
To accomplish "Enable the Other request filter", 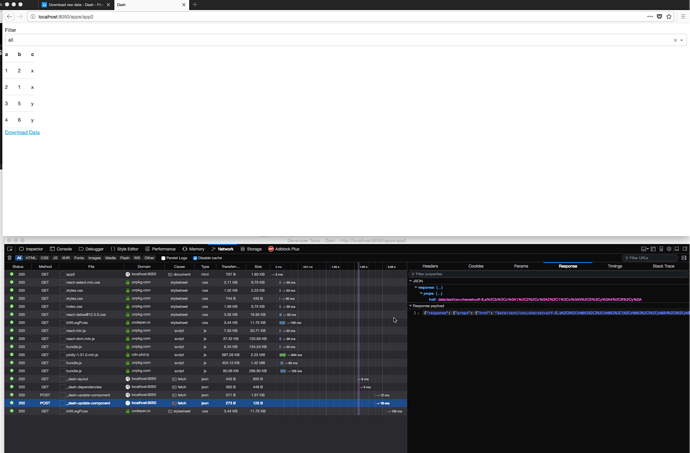I will (x=150, y=258).
